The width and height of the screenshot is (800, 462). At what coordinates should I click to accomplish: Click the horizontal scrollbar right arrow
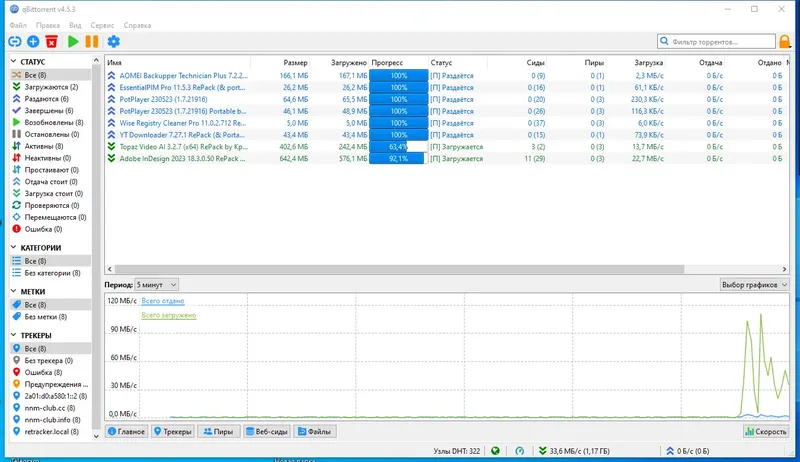(x=784, y=269)
